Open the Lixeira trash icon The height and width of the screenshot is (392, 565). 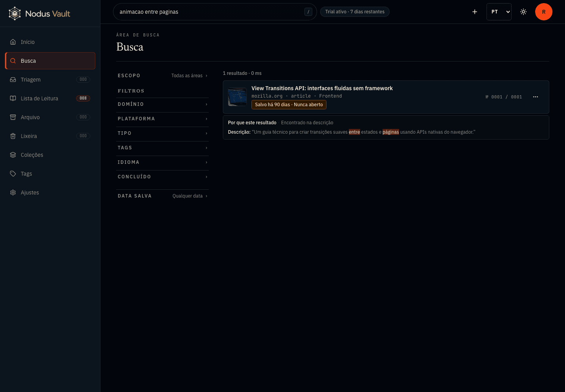13,136
